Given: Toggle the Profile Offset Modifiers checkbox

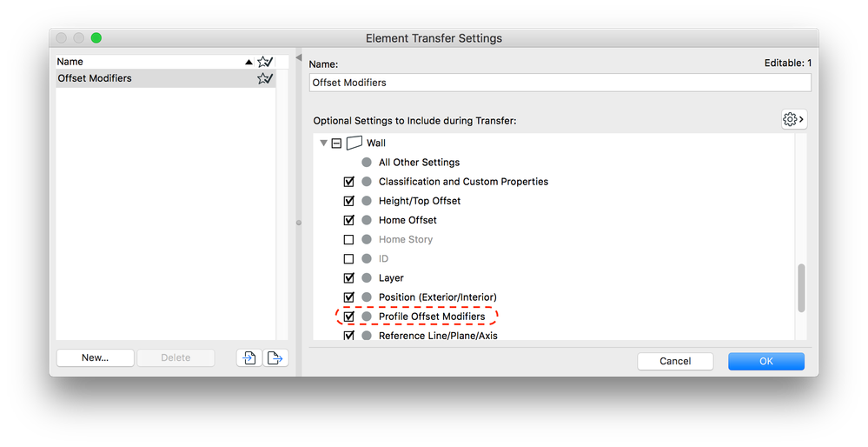Looking at the screenshot, I should 349,317.
